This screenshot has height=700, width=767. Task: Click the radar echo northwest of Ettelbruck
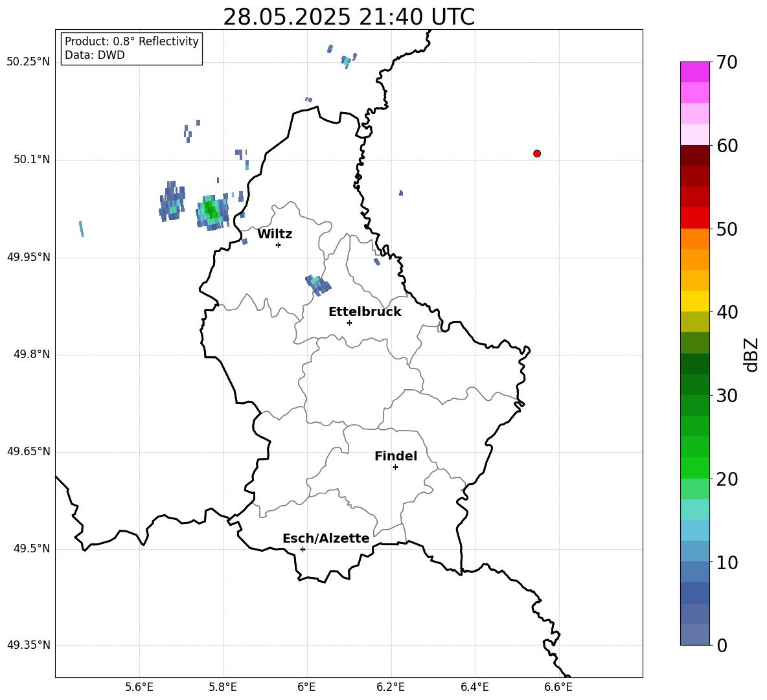pos(318,285)
